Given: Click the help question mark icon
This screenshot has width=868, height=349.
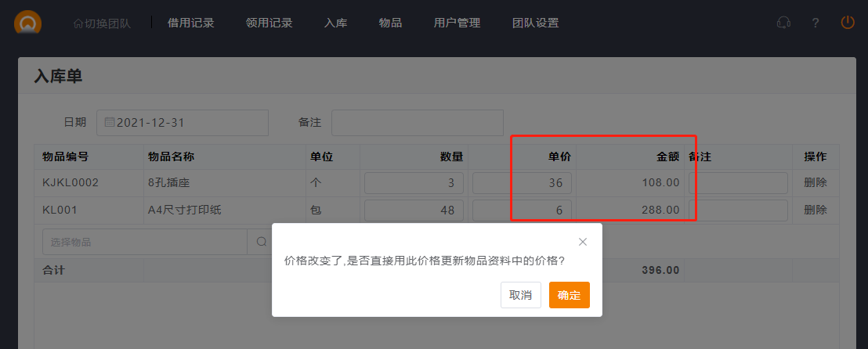Looking at the screenshot, I should 816,23.
